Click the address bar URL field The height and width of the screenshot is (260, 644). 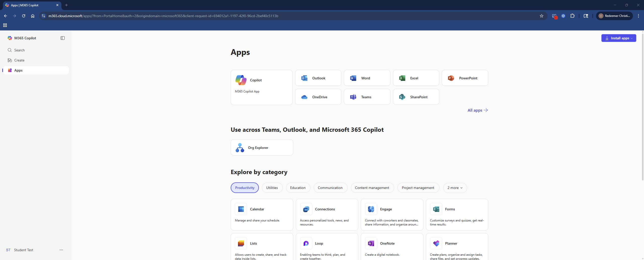click(x=292, y=16)
